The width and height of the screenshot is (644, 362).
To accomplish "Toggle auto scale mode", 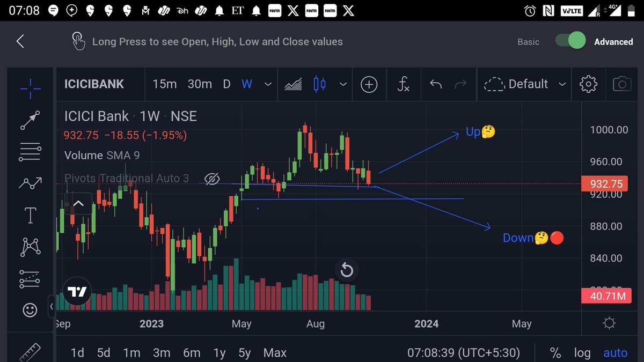I will pyautogui.click(x=615, y=353).
